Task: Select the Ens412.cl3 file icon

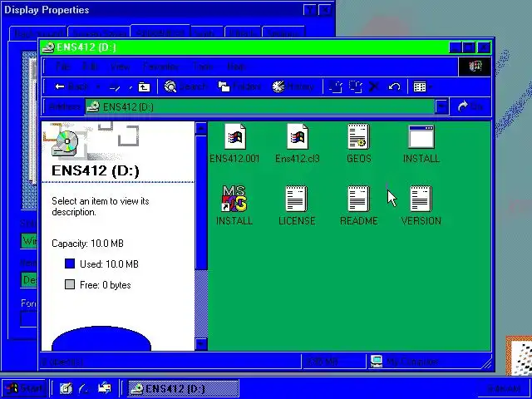Action: point(298,136)
